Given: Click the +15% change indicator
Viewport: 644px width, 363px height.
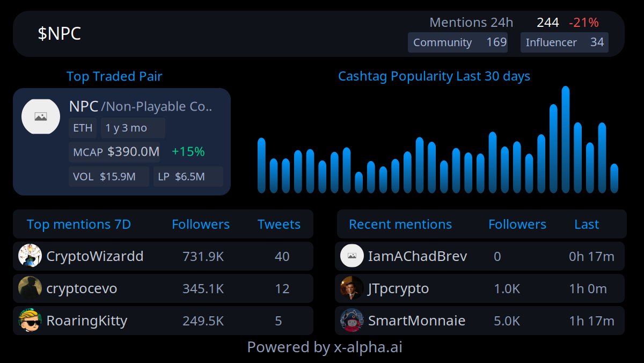Looking at the screenshot, I should click(x=188, y=152).
